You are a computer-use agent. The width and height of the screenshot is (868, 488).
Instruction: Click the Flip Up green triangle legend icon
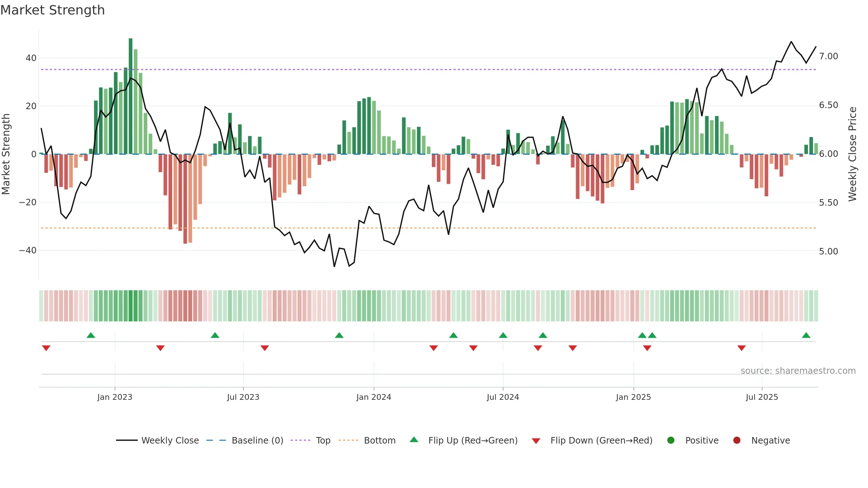point(414,440)
